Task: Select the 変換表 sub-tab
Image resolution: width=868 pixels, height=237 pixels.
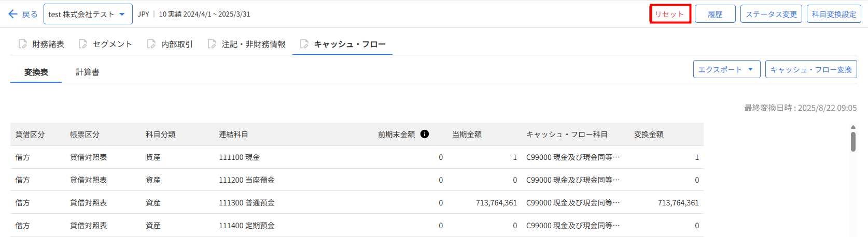Action: 36,72
